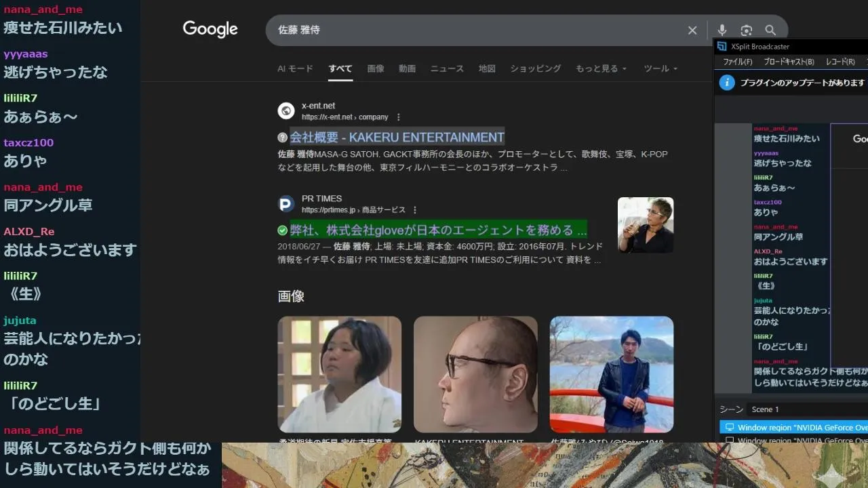The width and height of the screenshot is (868, 488).
Task: Switch to the ショッピング tab
Action: (536, 68)
